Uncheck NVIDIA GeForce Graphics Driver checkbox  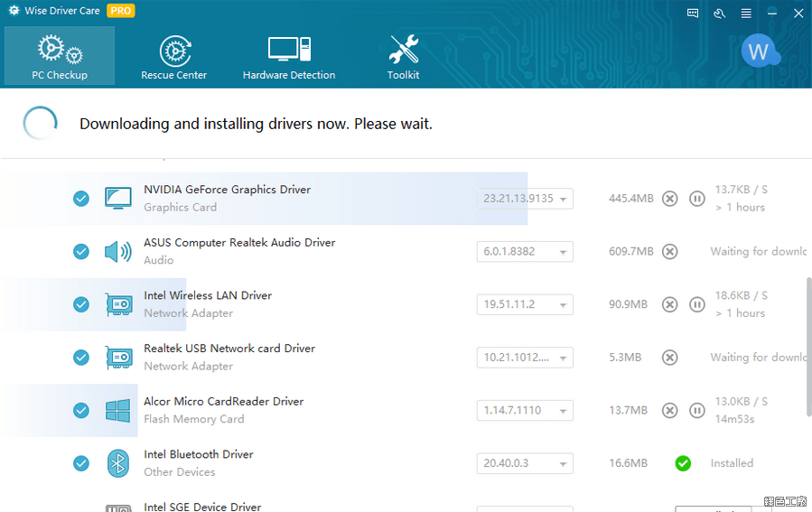click(80, 199)
